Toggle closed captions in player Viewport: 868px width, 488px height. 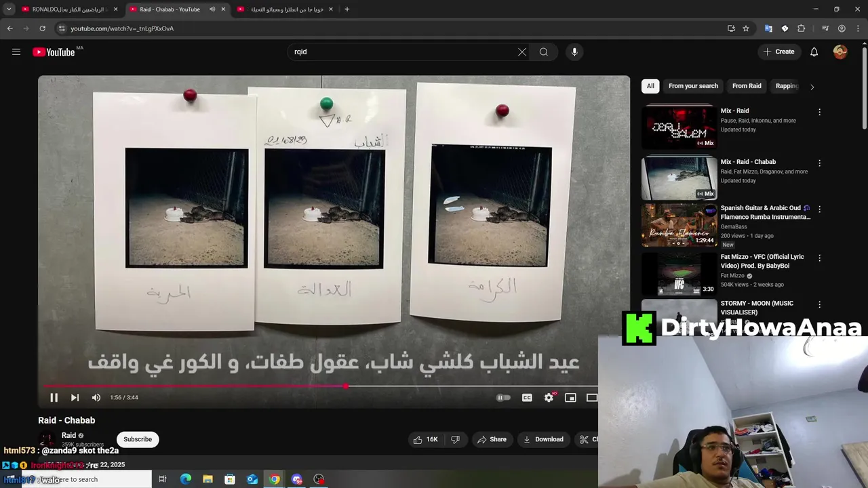tap(527, 398)
